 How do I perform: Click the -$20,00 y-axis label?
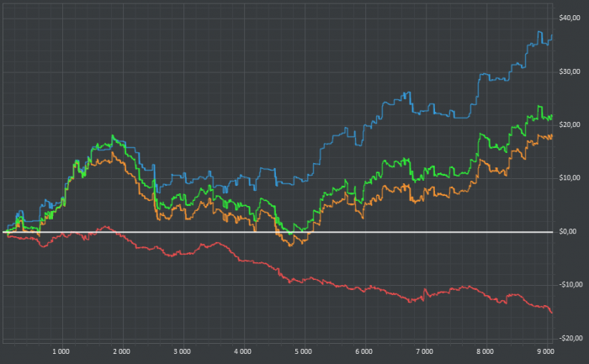click(x=570, y=339)
